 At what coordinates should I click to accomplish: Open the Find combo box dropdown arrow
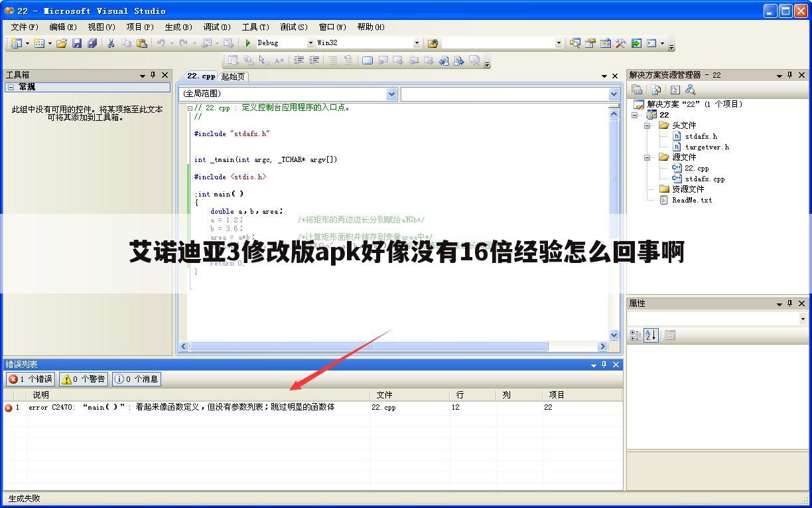click(559, 43)
